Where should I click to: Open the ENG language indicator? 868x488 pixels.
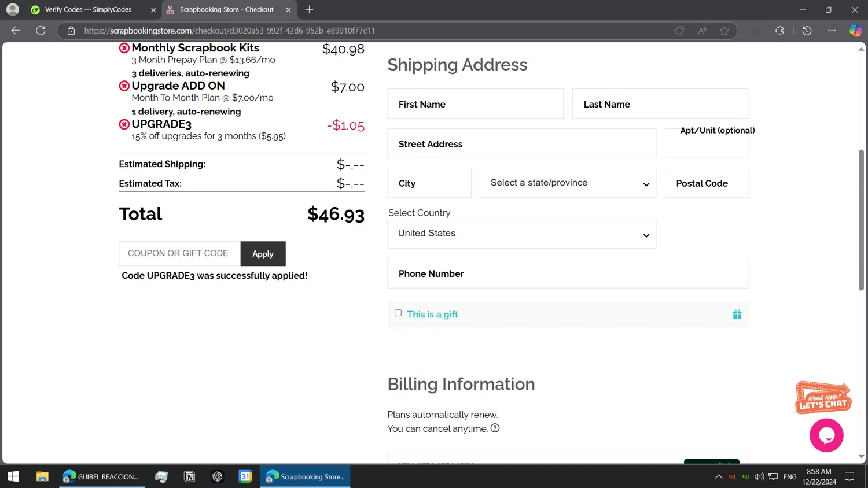click(790, 476)
